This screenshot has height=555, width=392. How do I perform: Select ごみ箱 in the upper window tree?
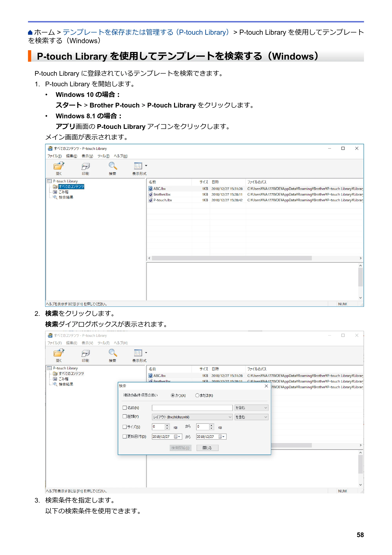pyautogui.click(x=64, y=192)
